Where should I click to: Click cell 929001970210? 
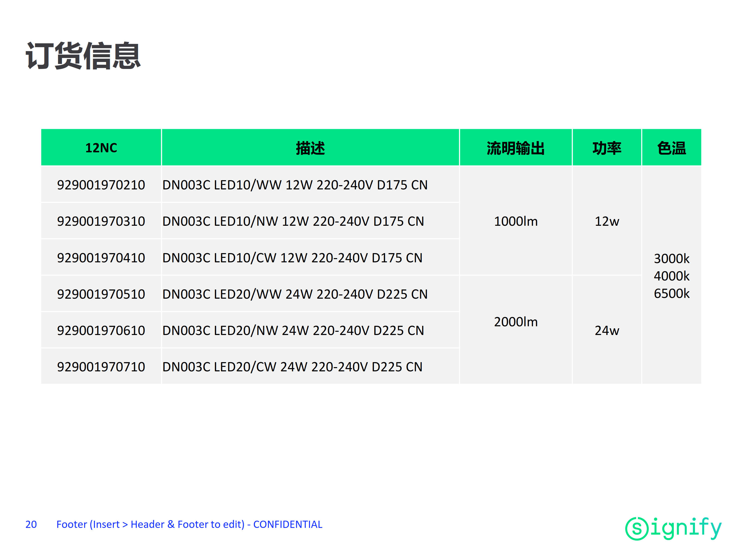101,185
